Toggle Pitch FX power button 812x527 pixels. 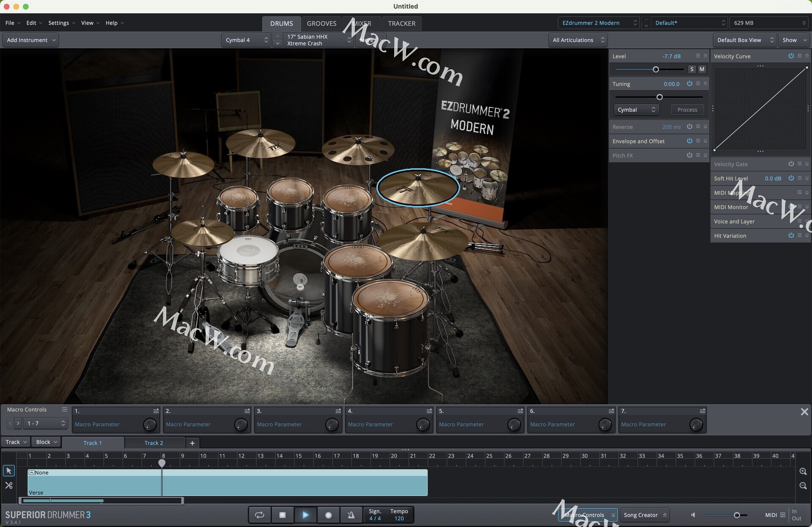point(689,155)
